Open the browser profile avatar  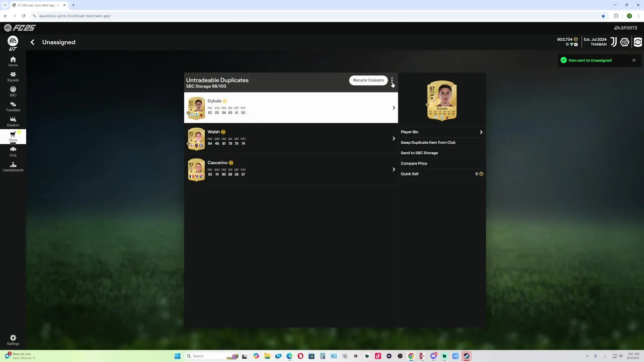tap(629, 16)
